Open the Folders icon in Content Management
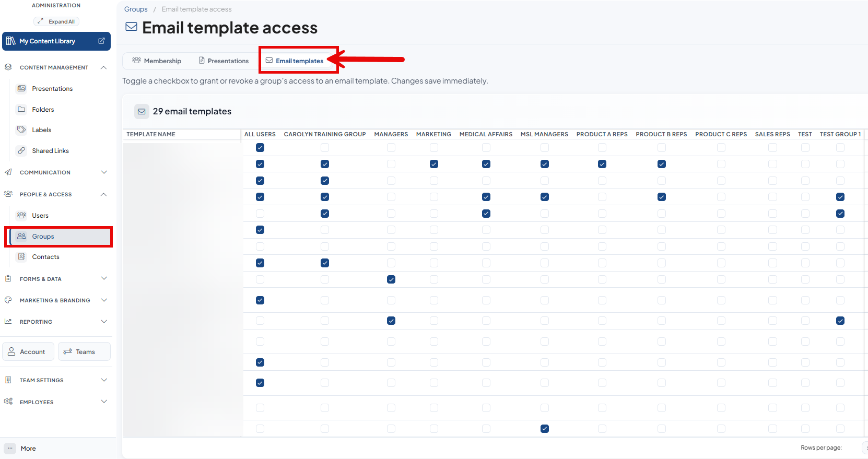 point(21,109)
